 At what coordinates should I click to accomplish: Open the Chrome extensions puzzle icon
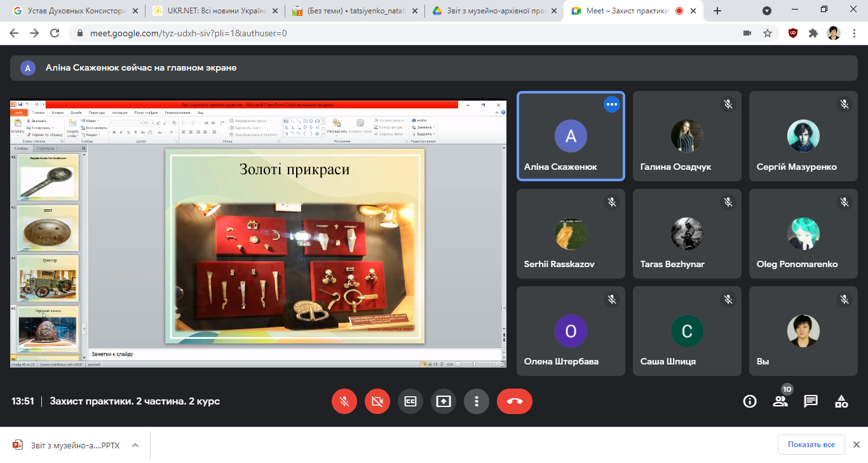point(813,33)
